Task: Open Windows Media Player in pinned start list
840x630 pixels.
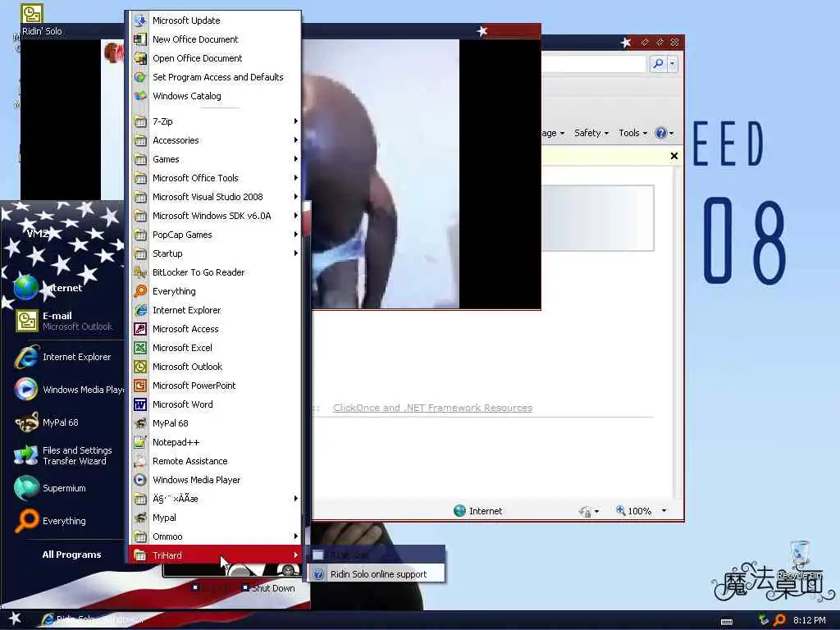Action: pyautogui.click(x=68, y=390)
